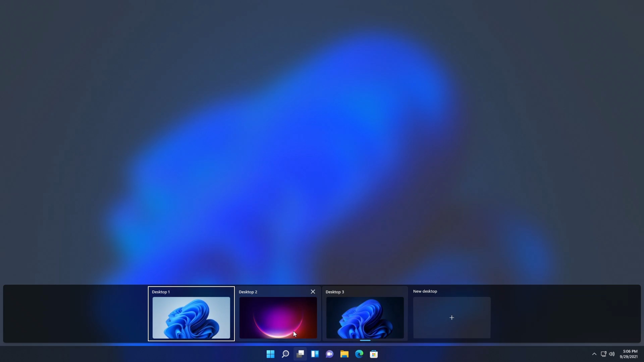Open Microsoft Store app
This screenshot has width=644, height=362.
(374, 354)
